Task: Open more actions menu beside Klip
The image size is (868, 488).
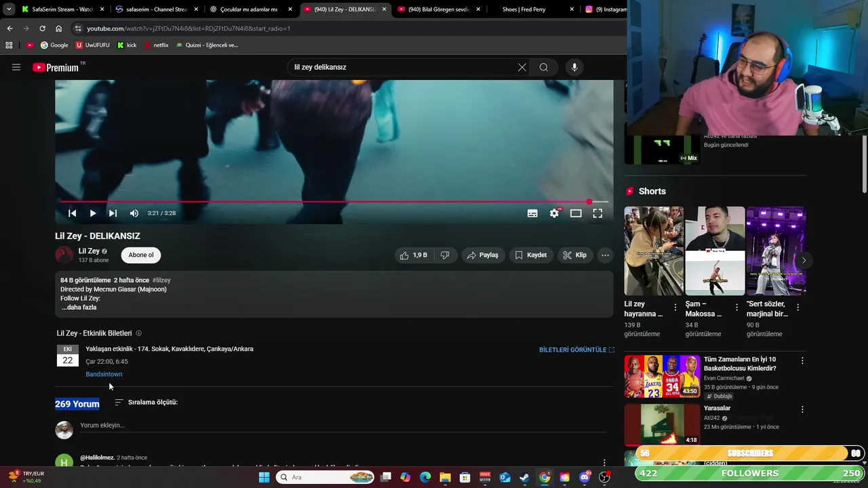Action: (605, 255)
